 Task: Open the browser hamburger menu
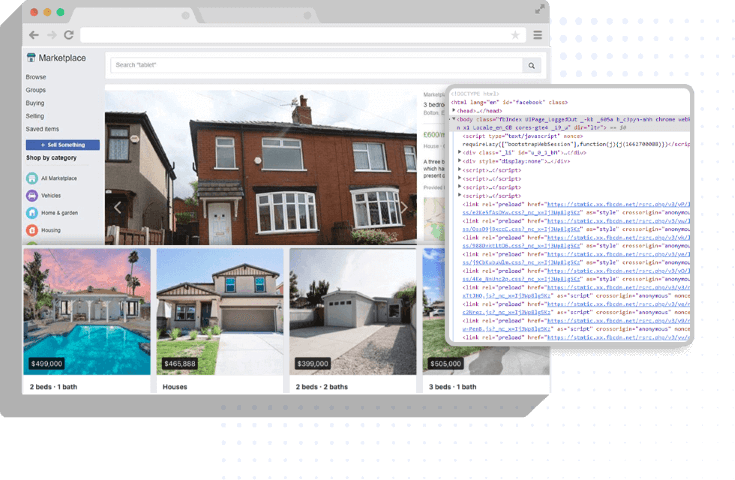pyautogui.click(x=538, y=35)
